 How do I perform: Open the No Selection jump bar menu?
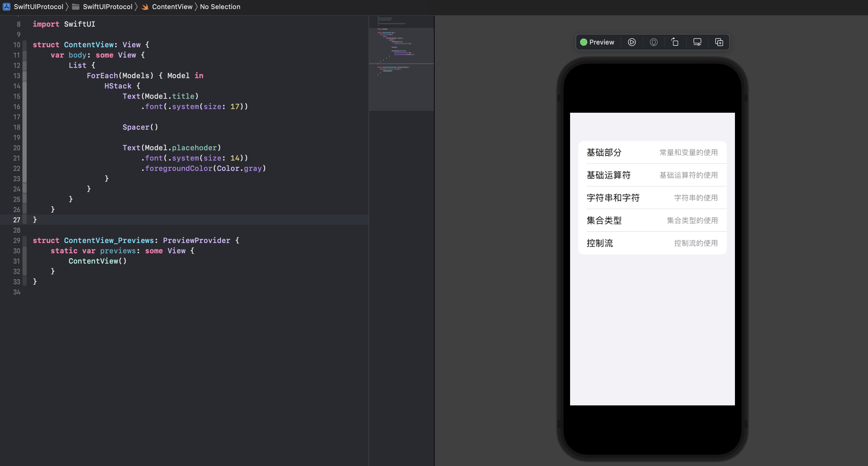pyautogui.click(x=220, y=7)
